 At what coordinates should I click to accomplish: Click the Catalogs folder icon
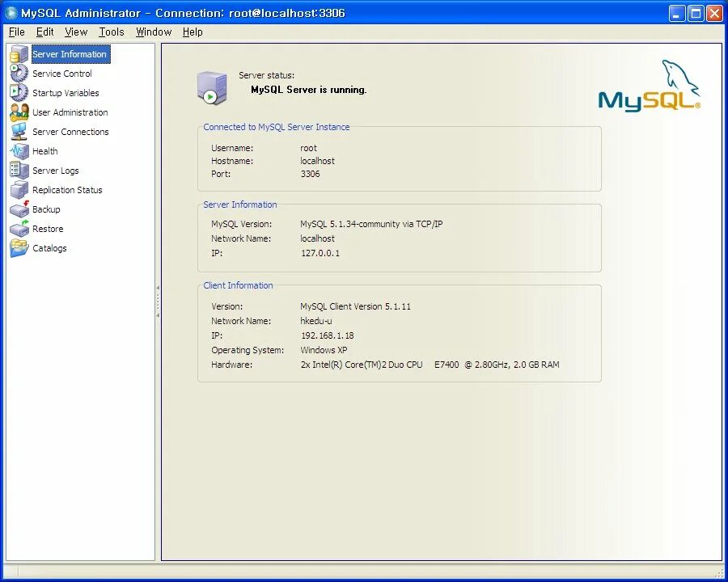pos(19,248)
